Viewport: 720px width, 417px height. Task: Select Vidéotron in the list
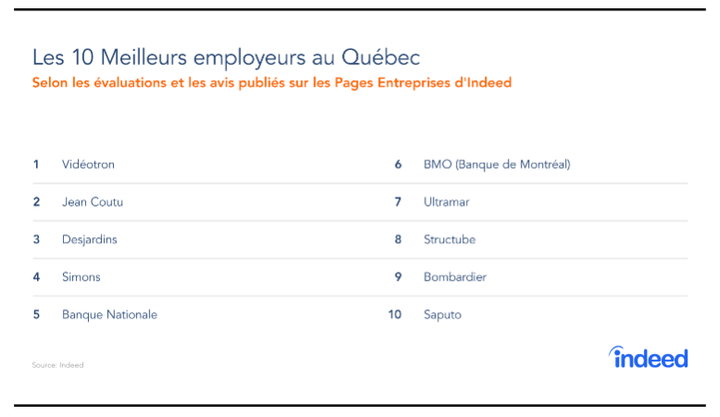tap(88, 164)
